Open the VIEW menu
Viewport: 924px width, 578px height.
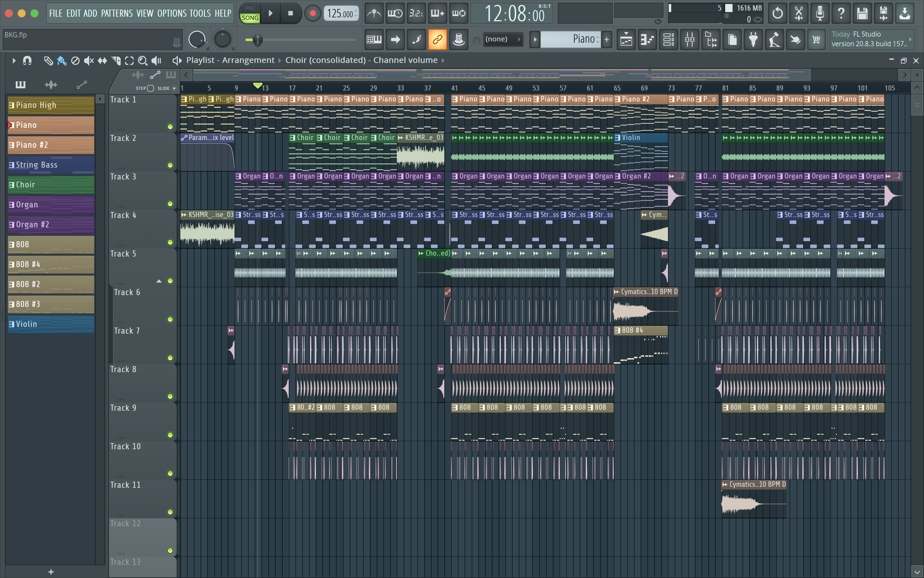coord(145,13)
